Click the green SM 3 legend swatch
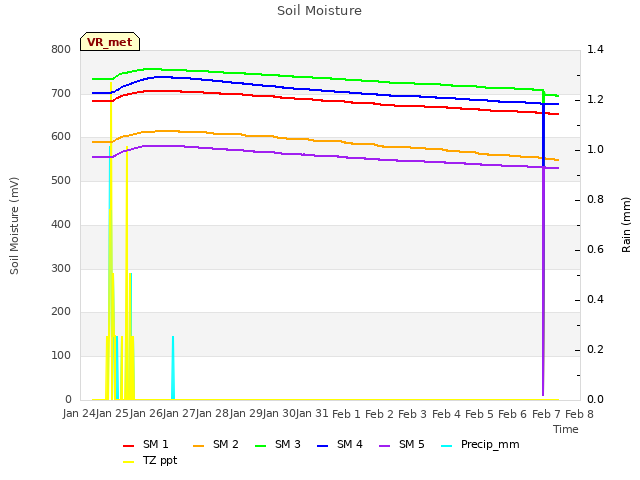This screenshot has width=640, height=480. [261, 446]
